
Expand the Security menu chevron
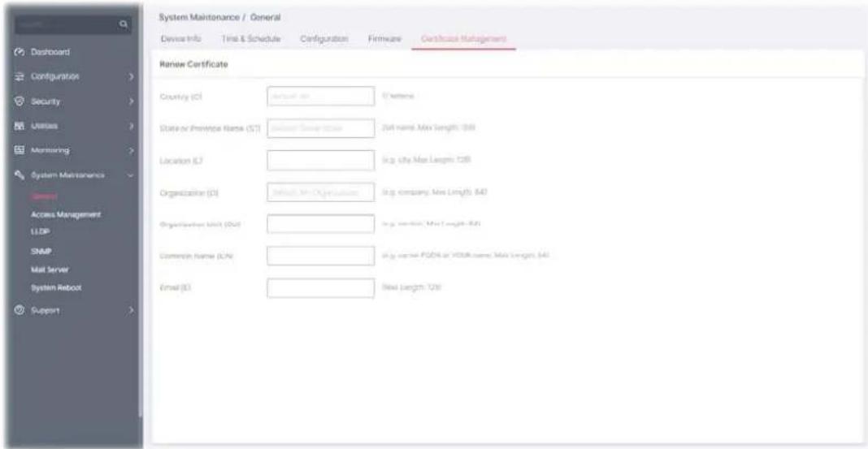[x=131, y=101]
